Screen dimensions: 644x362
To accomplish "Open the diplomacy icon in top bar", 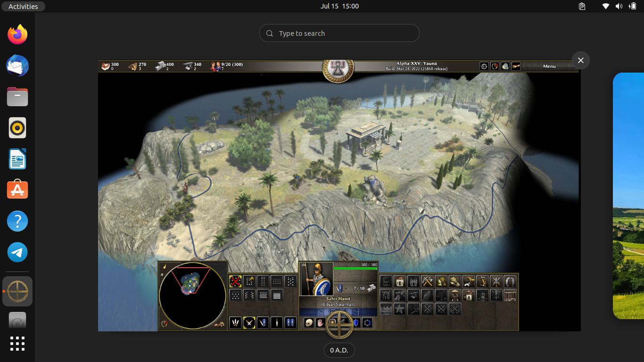I will click(x=495, y=66).
